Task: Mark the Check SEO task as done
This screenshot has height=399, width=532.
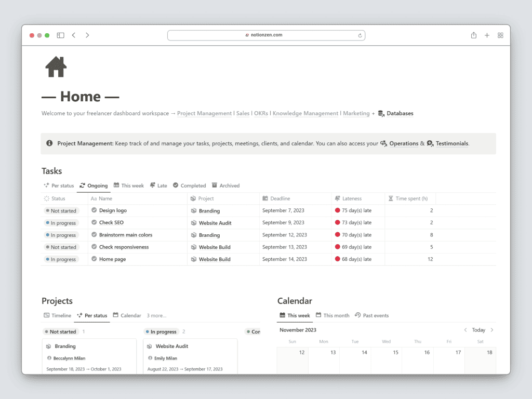Action: (94, 222)
